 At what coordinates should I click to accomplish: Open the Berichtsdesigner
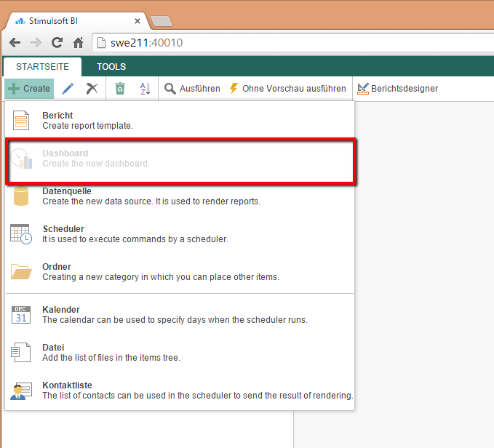(x=398, y=89)
